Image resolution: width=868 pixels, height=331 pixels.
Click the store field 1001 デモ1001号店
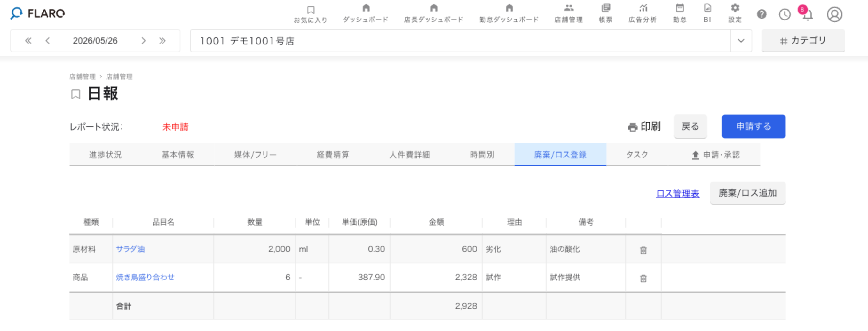460,41
